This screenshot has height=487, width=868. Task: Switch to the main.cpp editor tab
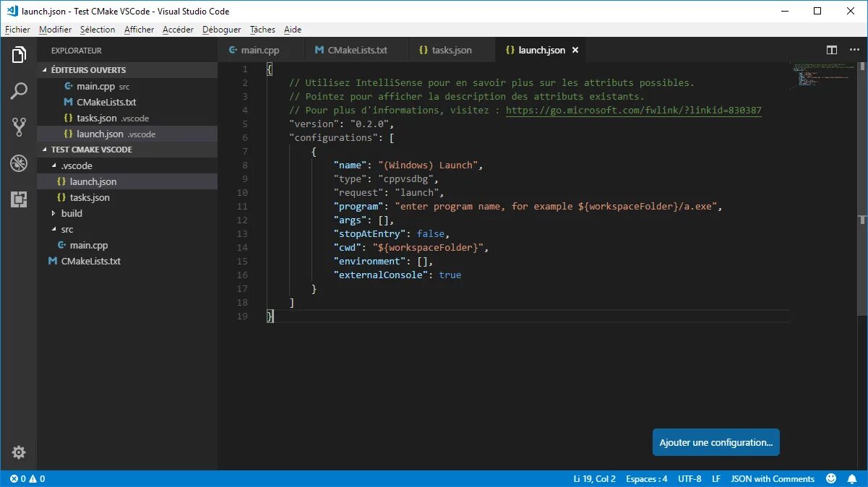click(260, 50)
